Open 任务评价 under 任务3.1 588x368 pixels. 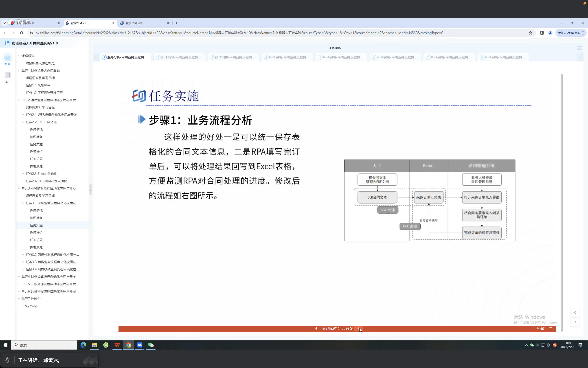click(x=36, y=233)
